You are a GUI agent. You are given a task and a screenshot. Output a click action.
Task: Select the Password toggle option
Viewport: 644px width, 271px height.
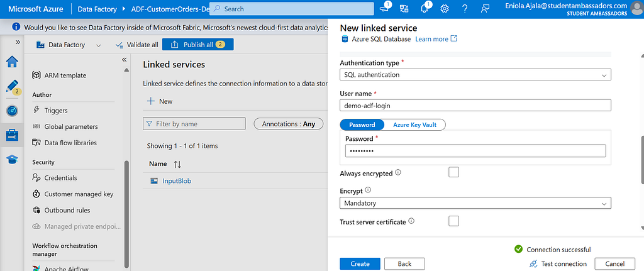point(362,125)
